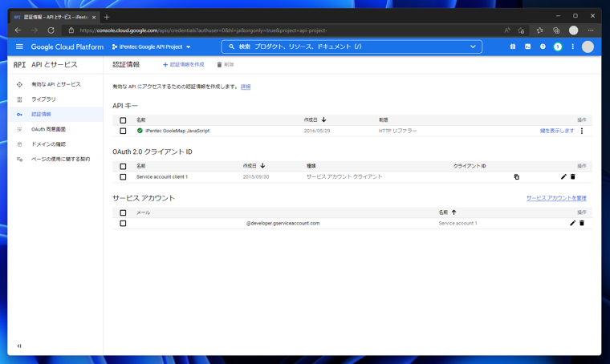Screen dimensions: 610x364
Task: Sort API keys by 作成日 arrow
Action: point(323,119)
